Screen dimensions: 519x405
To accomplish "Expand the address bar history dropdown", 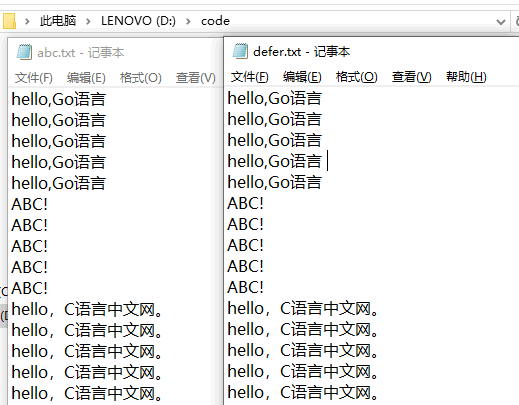I will pyautogui.click(x=501, y=22).
